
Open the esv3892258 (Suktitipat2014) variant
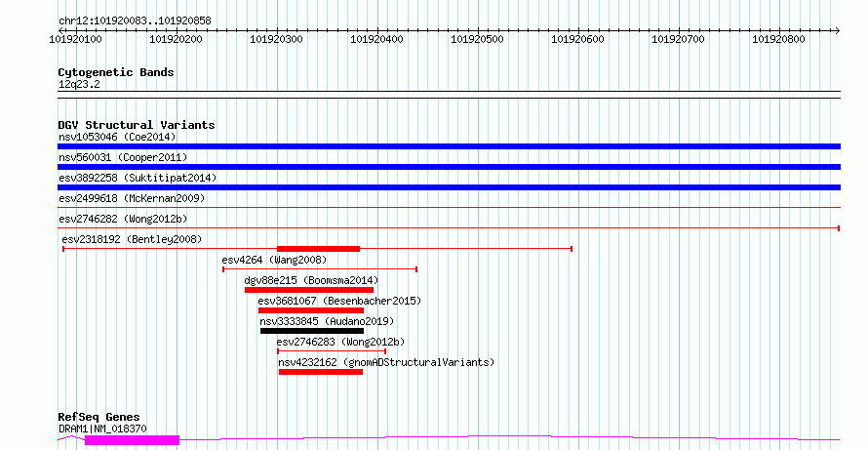138,178
